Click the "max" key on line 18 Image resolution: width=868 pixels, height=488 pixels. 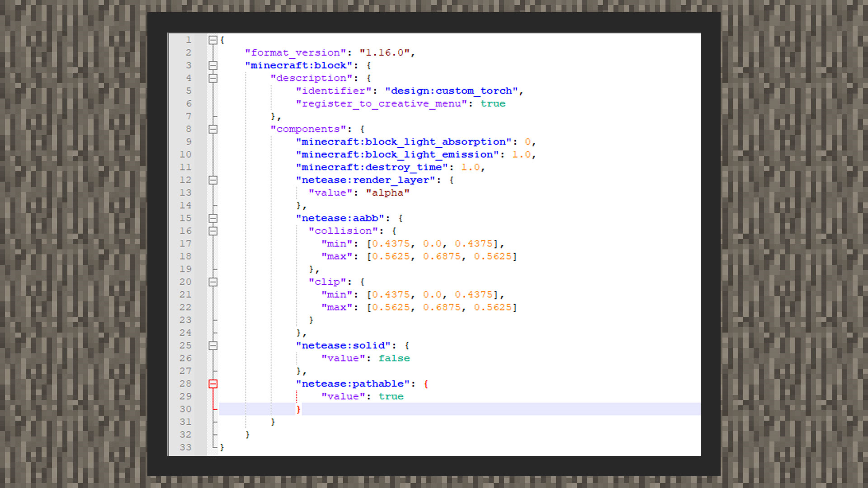(337, 256)
